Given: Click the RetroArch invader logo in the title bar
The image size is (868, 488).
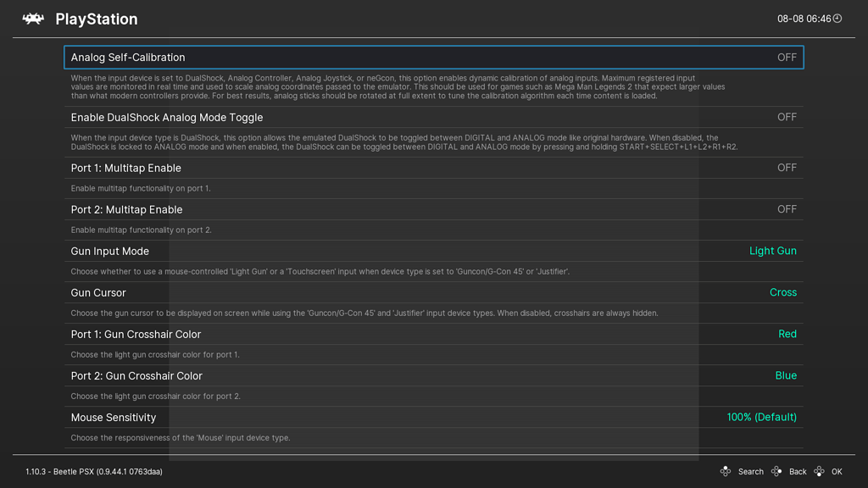Looking at the screenshot, I should 34,18.
